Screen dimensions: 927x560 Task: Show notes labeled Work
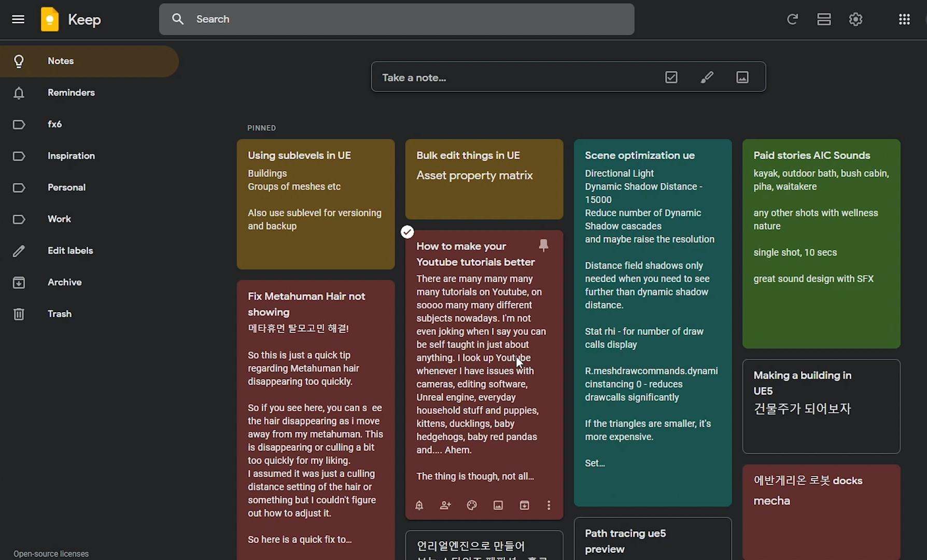tap(89, 219)
